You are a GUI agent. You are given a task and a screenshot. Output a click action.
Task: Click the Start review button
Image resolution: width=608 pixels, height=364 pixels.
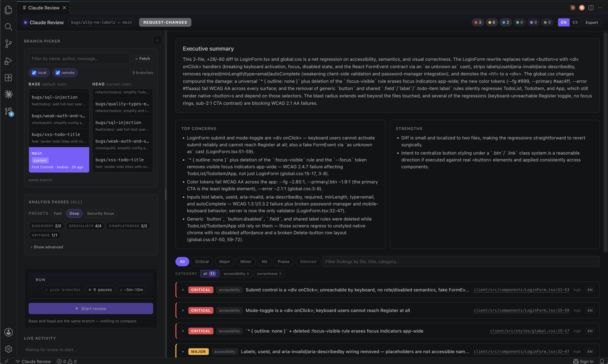(91, 309)
